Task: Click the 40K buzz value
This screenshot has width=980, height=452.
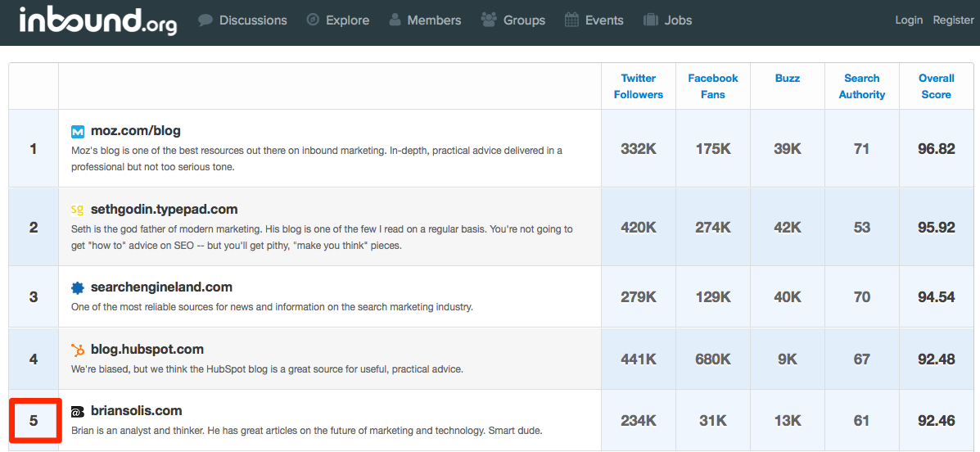Action: point(787,297)
